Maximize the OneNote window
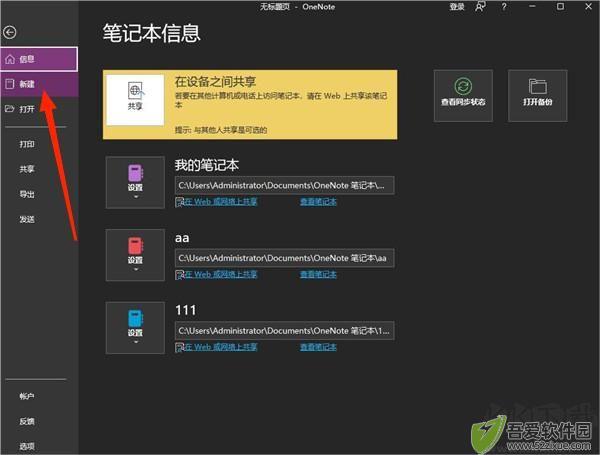Image resolution: width=600 pixels, height=455 pixels. click(560, 7)
